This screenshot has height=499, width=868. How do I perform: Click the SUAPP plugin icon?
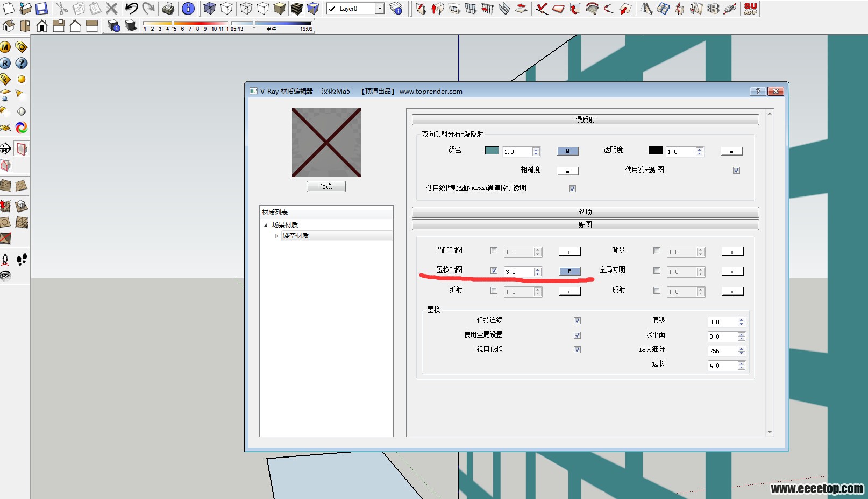(751, 8)
